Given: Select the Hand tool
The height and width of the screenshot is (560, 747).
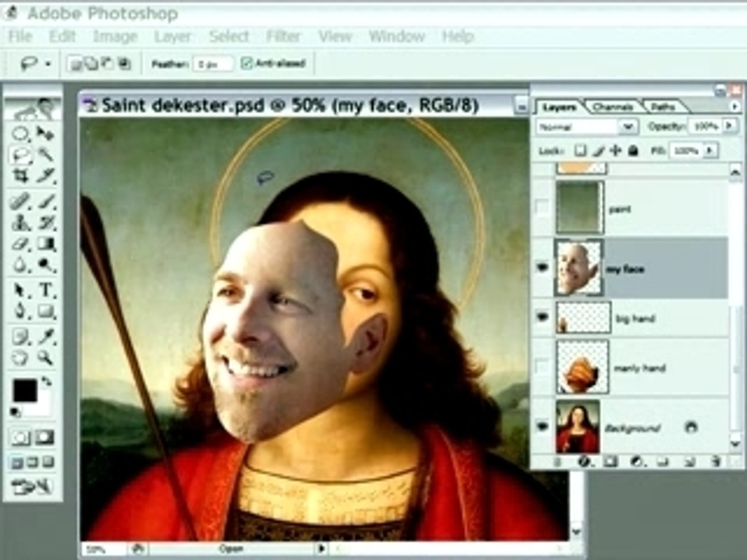Looking at the screenshot, I should [21, 358].
